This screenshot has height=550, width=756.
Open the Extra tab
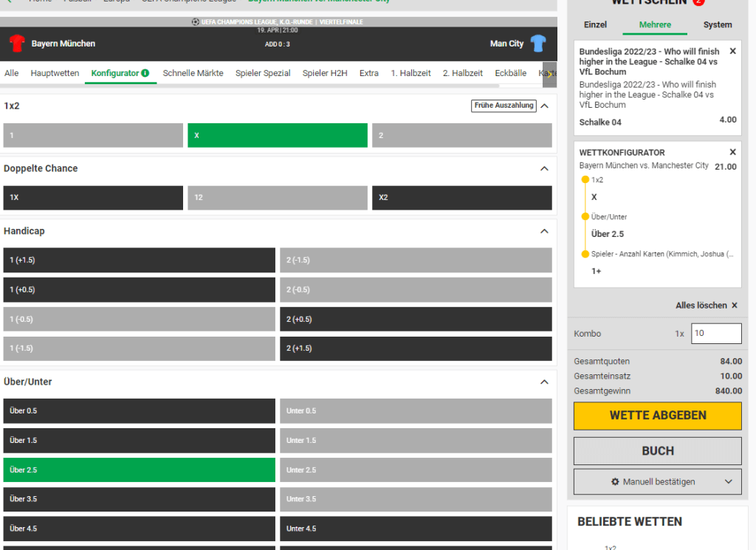[369, 73]
